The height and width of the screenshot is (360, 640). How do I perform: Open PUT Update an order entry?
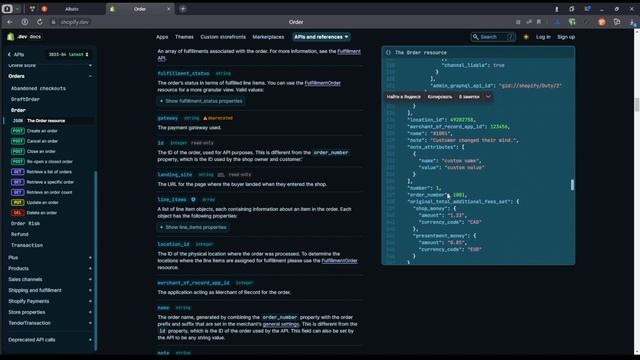[x=35, y=202]
